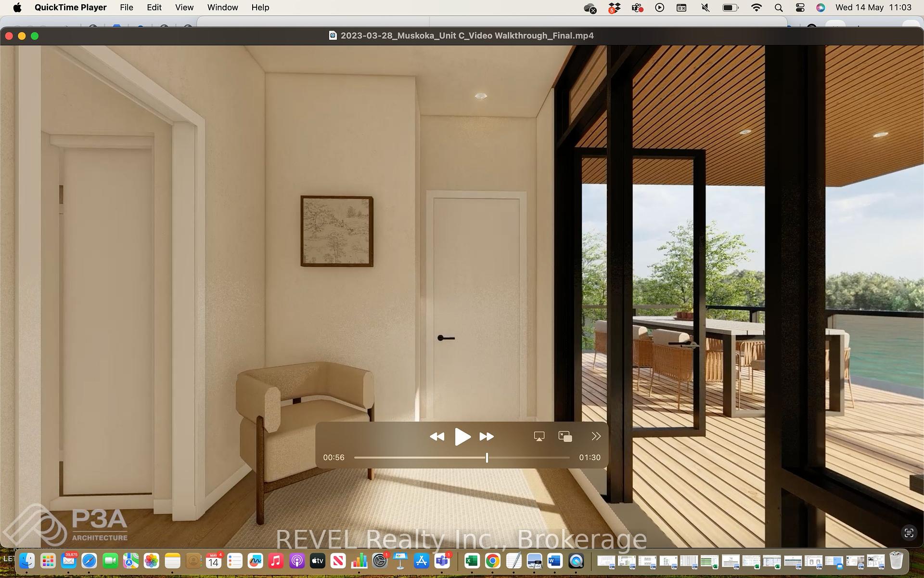Open the Apple menu
The width and height of the screenshot is (924, 578).
point(17,7)
